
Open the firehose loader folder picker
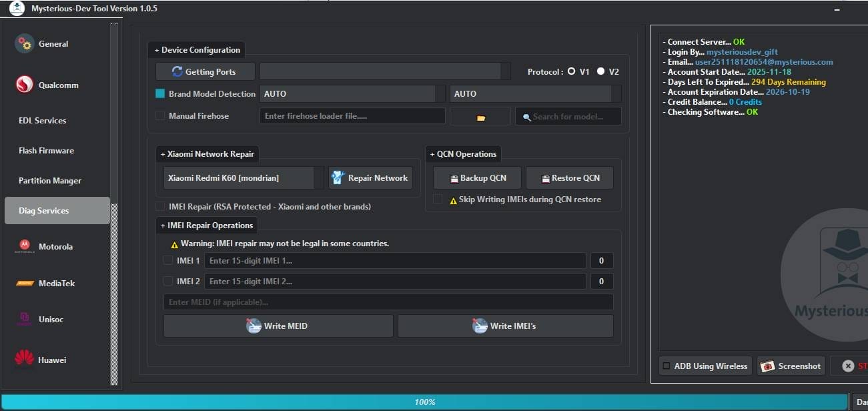click(480, 115)
